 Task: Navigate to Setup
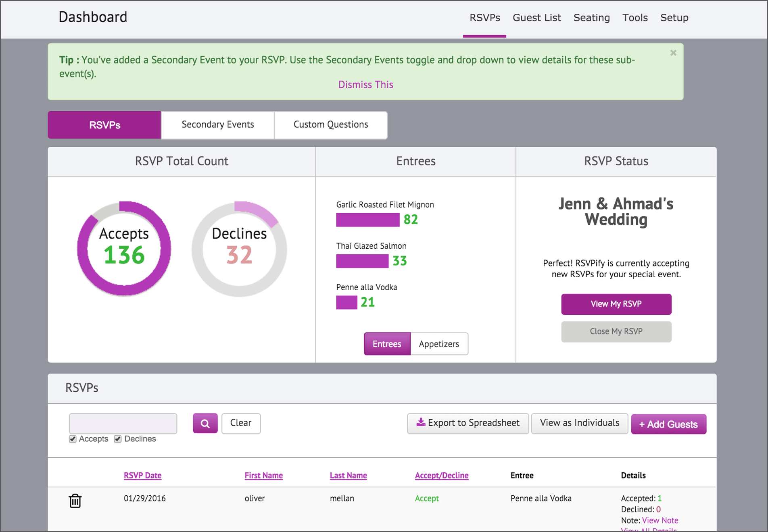click(674, 18)
